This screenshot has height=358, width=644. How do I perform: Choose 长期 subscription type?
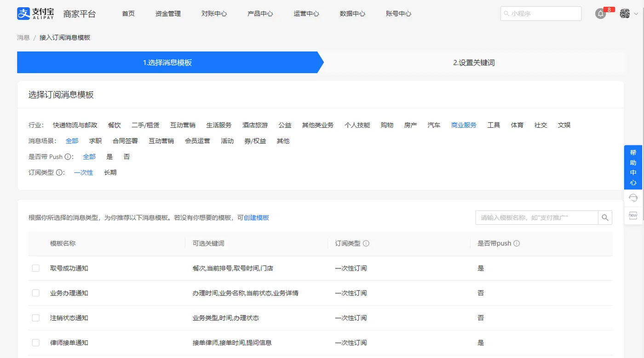pos(110,173)
